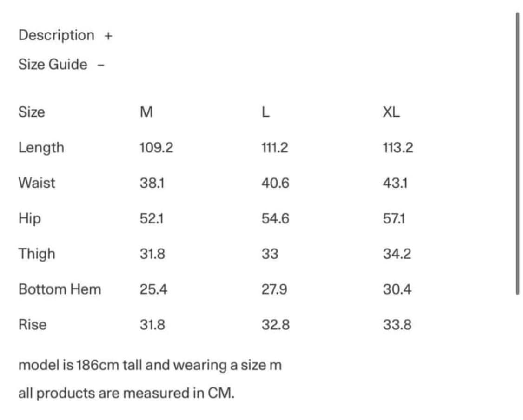Click the Rise row label
The width and height of the screenshot is (523, 420).
[33, 325]
